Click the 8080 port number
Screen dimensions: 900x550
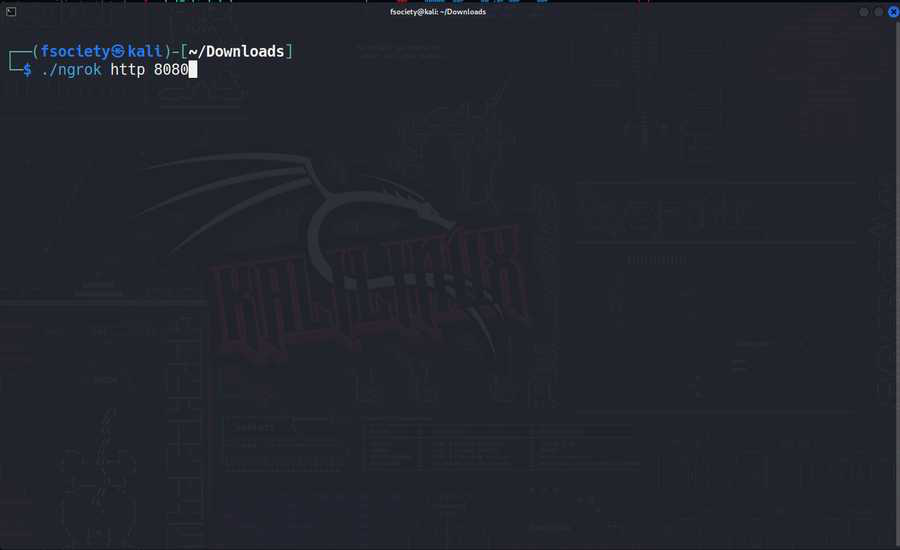[x=170, y=69]
